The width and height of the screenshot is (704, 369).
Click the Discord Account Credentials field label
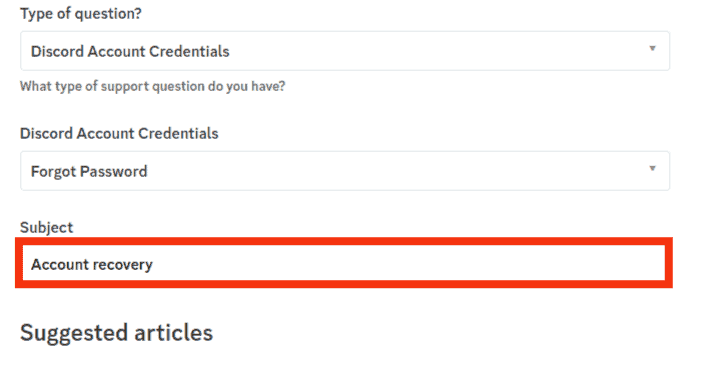pos(119,133)
